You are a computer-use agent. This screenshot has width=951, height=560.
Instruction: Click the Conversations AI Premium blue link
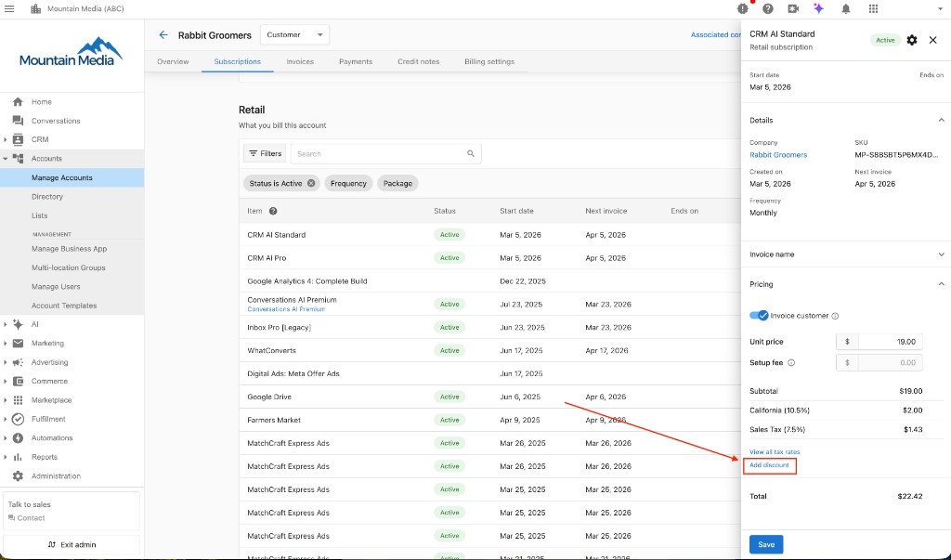(x=286, y=309)
